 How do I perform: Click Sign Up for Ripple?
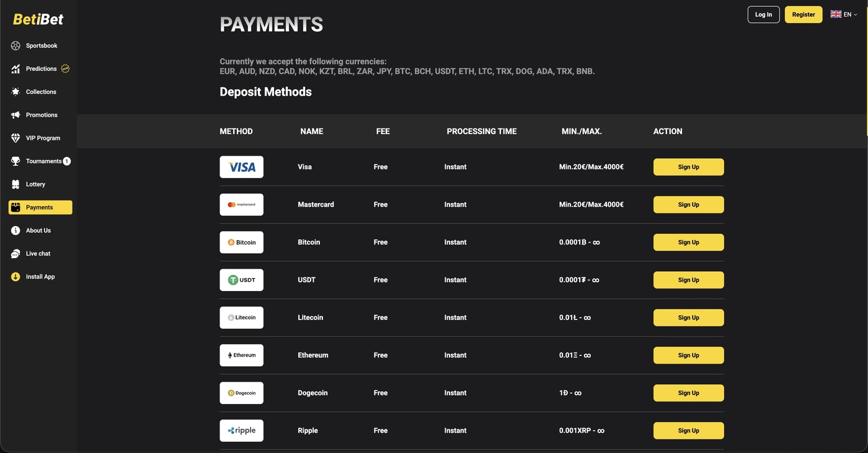[x=689, y=431]
